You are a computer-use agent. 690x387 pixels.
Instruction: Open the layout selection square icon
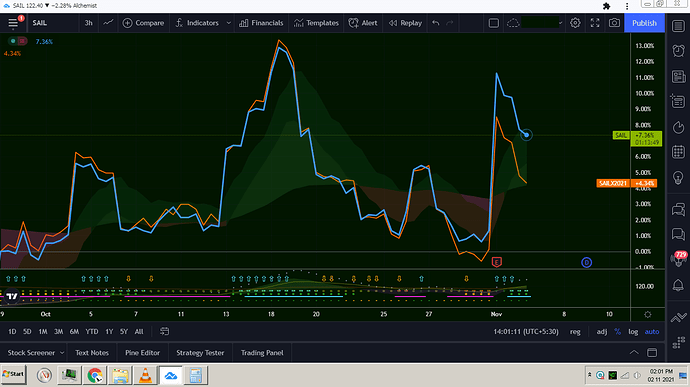494,23
